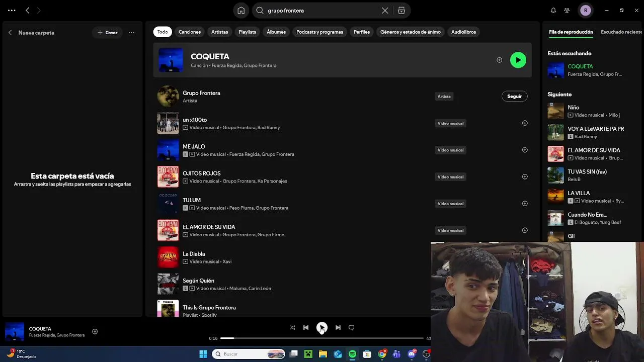Viewport: 644px width, 362px height.
Task: Add EL AMOR DE SU VIDA result to library
Action: [525, 230]
